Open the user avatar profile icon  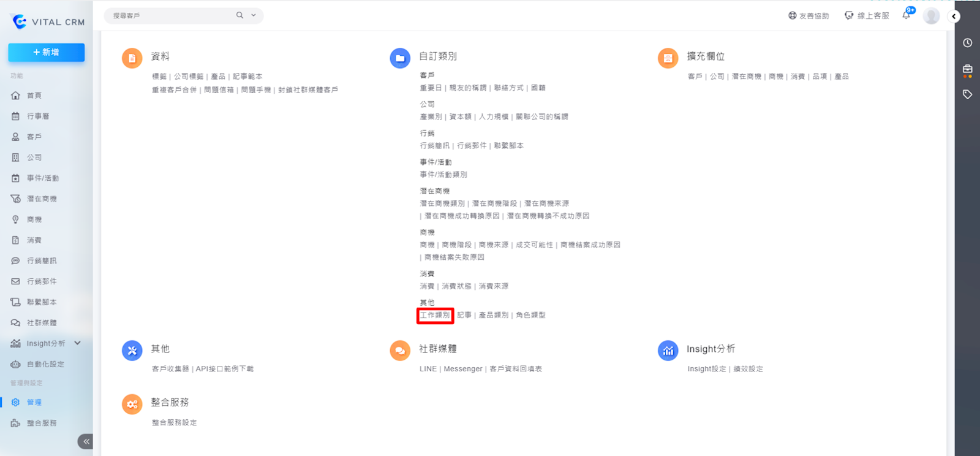click(x=931, y=16)
